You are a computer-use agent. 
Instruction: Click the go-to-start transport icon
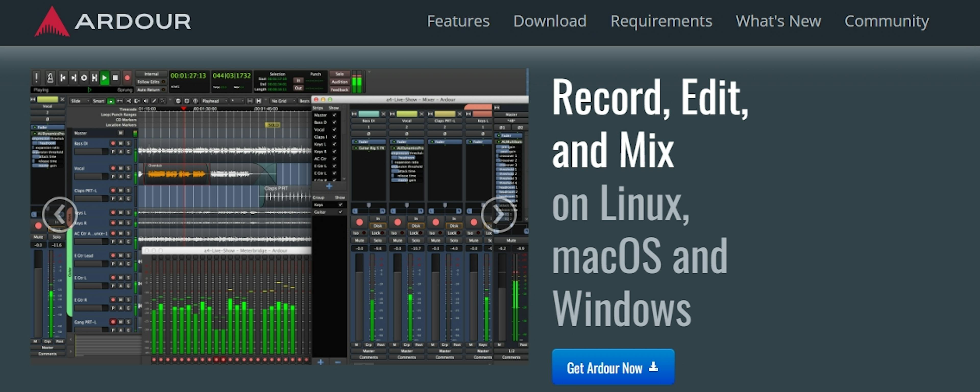point(63,78)
